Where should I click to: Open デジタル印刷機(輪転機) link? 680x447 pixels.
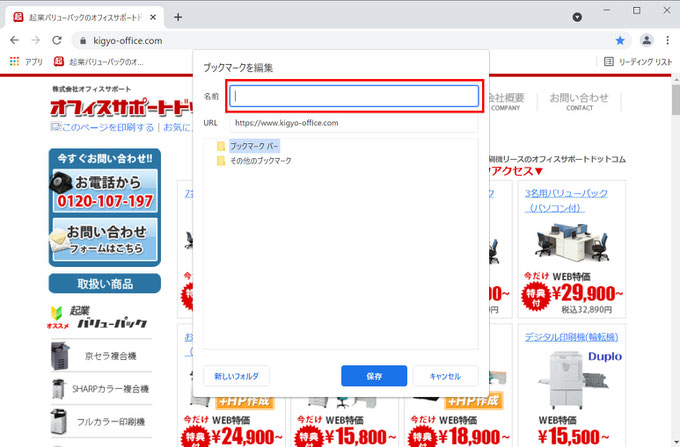pos(571,337)
